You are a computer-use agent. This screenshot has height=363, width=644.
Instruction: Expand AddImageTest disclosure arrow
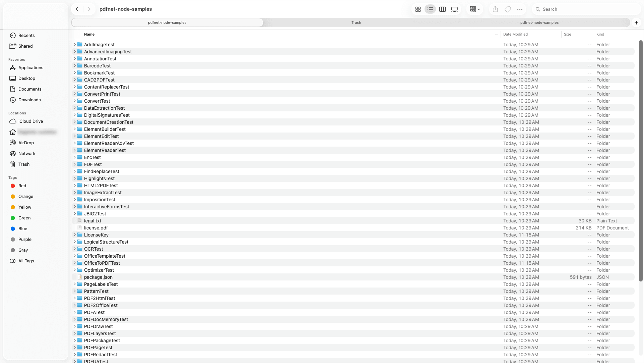point(75,45)
